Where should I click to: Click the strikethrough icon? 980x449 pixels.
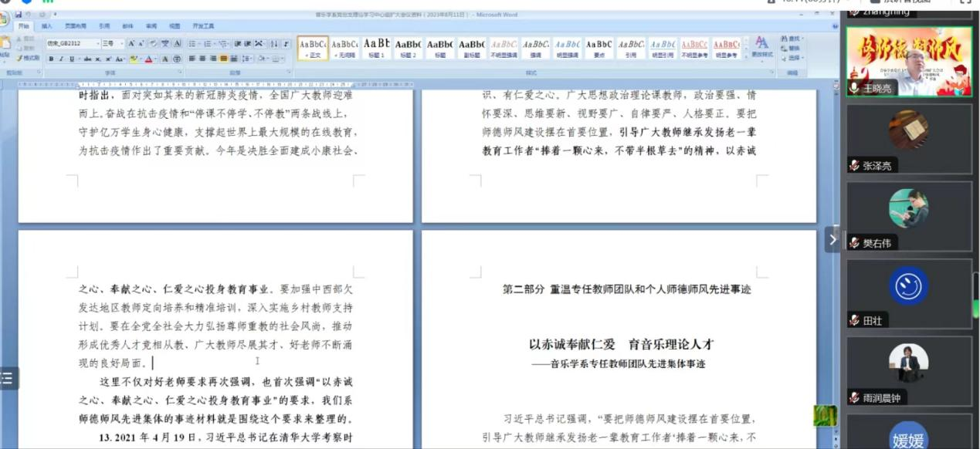coord(87,59)
